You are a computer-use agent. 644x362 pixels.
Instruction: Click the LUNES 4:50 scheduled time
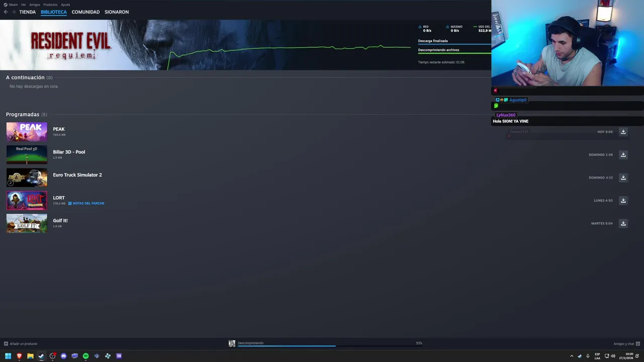pyautogui.click(x=603, y=201)
